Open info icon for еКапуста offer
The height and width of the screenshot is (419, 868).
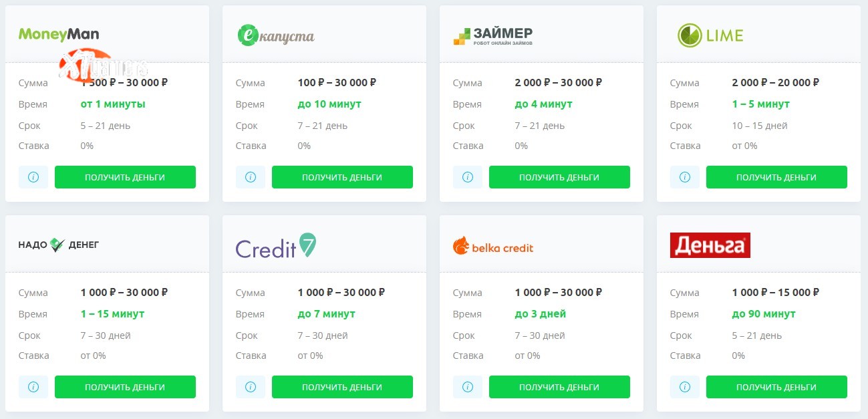click(251, 177)
